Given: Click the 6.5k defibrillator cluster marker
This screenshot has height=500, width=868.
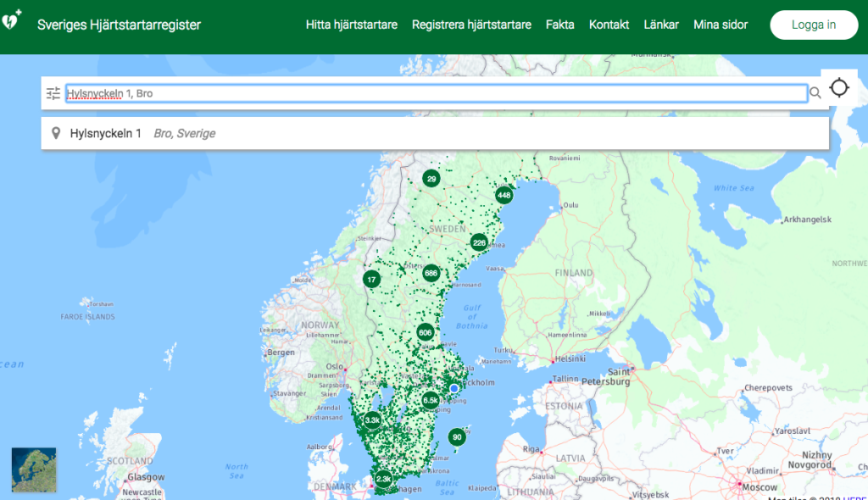Looking at the screenshot, I should pos(430,398).
